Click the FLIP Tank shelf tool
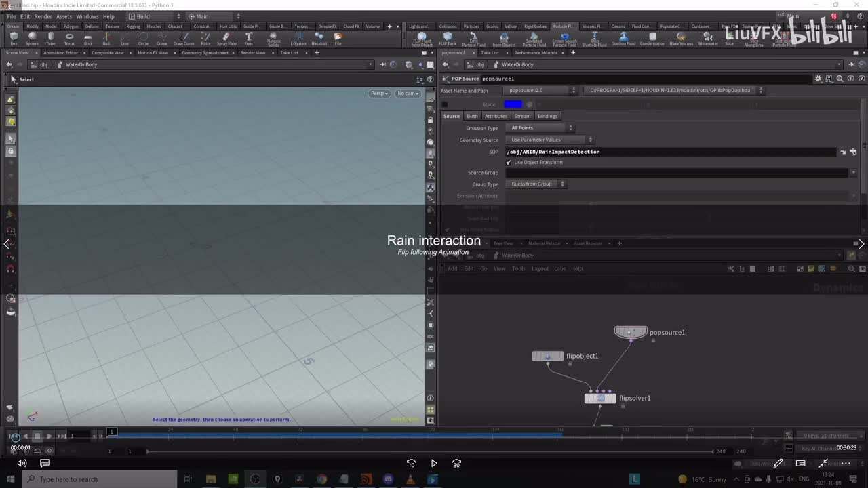868x488 pixels. 448,39
